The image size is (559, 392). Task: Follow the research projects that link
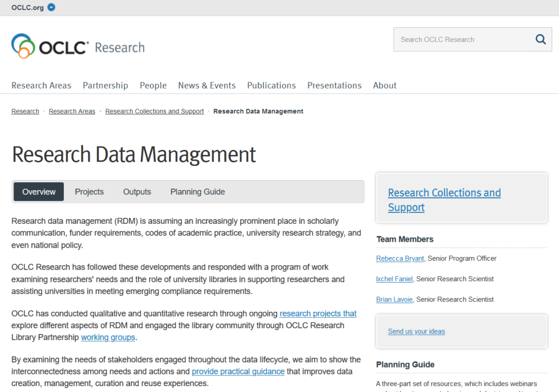pos(318,313)
